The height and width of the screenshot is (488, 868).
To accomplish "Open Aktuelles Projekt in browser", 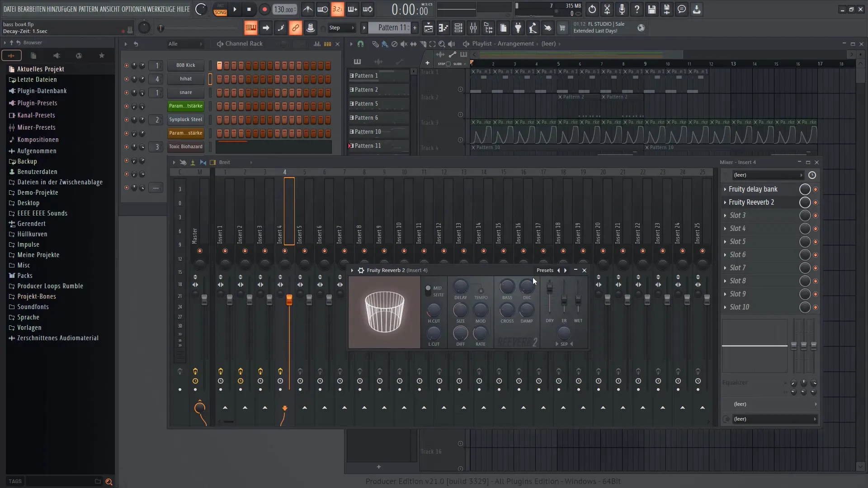I will (x=41, y=69).
